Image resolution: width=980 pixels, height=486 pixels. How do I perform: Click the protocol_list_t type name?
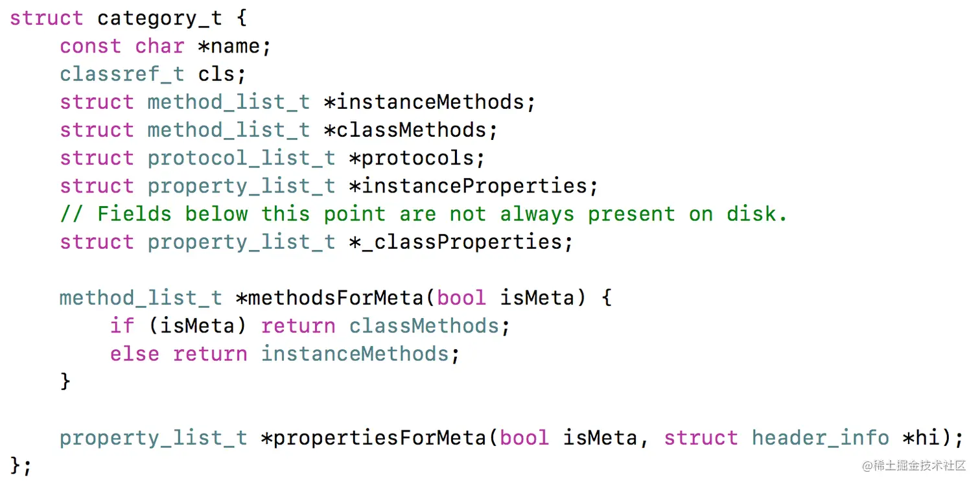tap(241, 157)
